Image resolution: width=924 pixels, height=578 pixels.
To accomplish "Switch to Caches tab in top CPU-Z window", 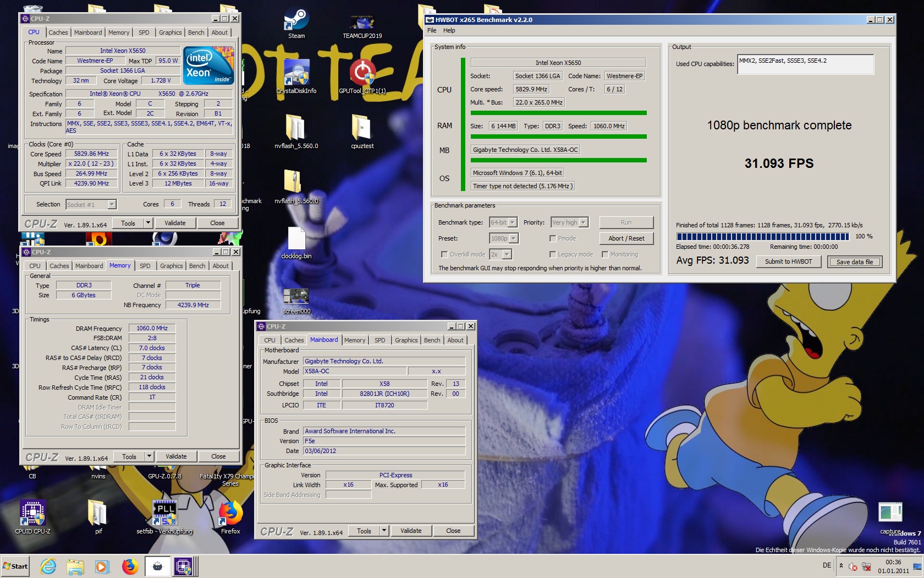I will pos(58,32).
